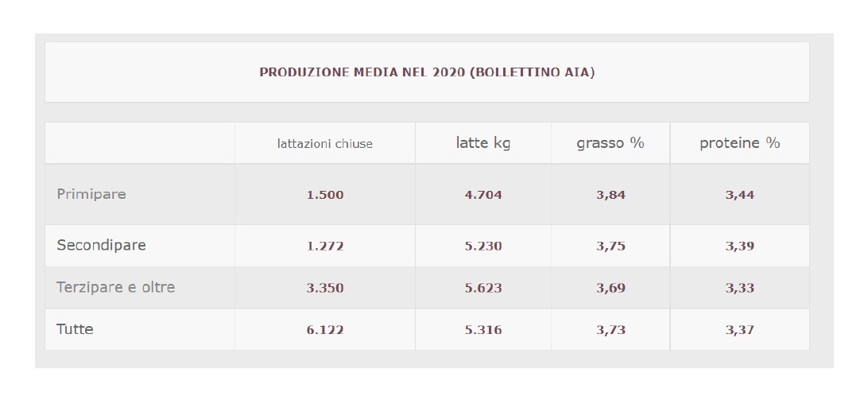
Task: Select the 'grasso %' column header
Action: (610, 143)
